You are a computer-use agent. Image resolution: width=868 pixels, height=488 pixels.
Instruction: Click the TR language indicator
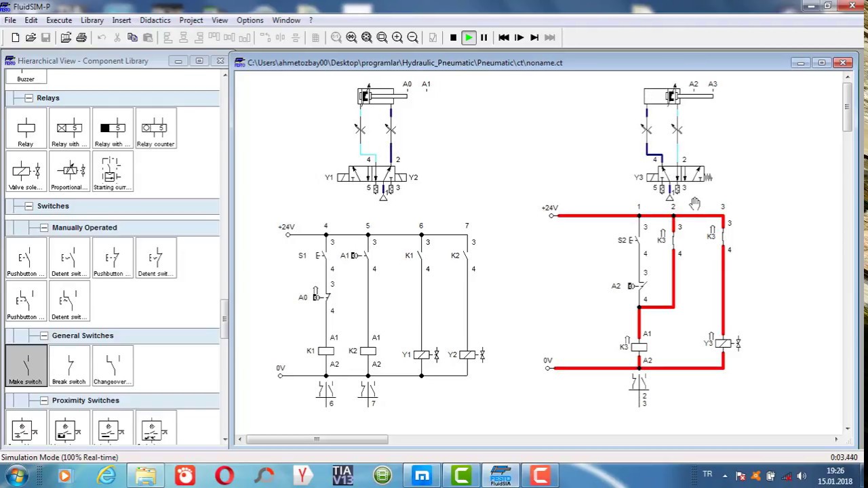[x=707, y=474]
